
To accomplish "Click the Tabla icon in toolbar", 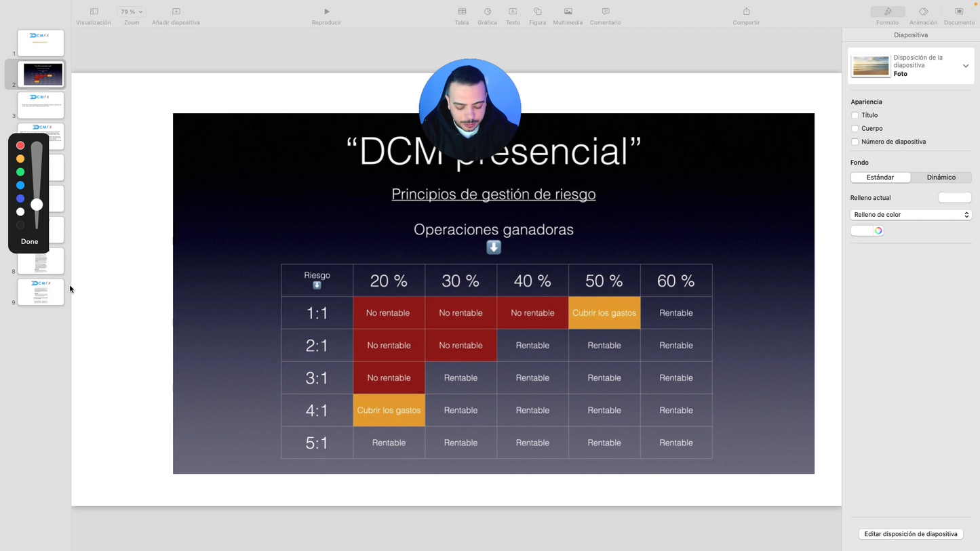I will (462, 12).
